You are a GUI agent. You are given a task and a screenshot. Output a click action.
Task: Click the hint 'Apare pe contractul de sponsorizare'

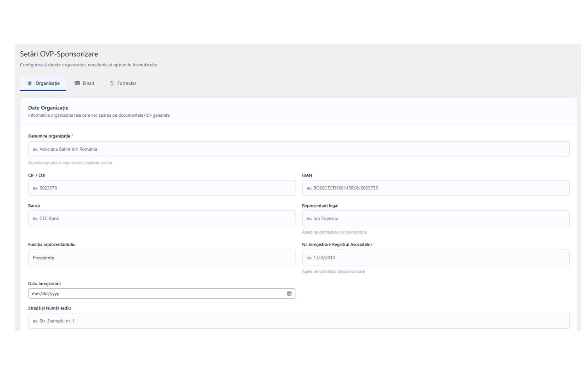(334, 271)
